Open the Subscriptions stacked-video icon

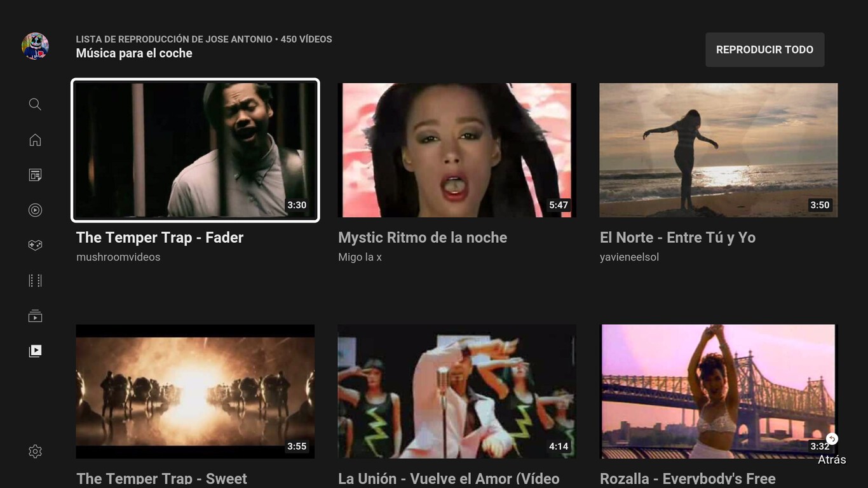click(x=35, y=316)
